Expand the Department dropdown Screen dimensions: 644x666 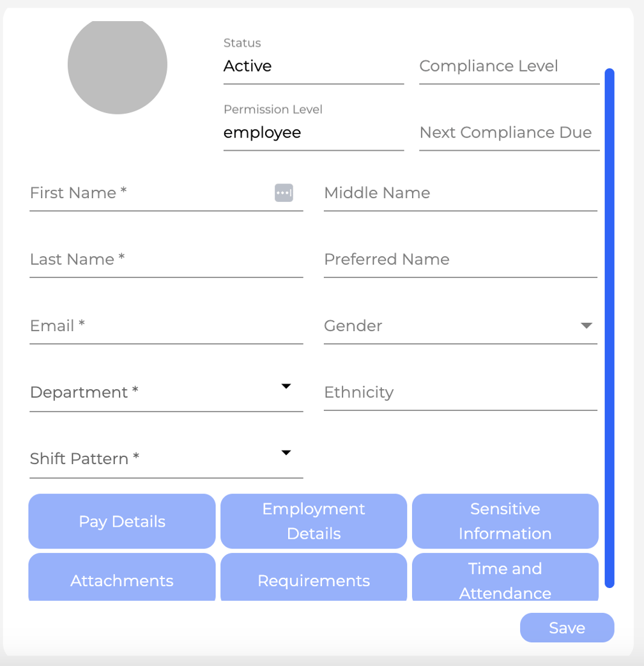pyautogui.click(x=286, y=386)
